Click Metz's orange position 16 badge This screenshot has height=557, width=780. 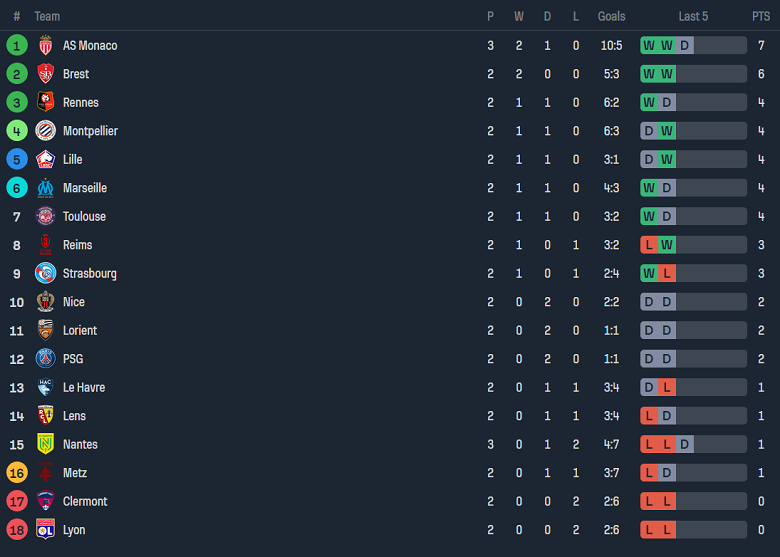tap(17, 473)
